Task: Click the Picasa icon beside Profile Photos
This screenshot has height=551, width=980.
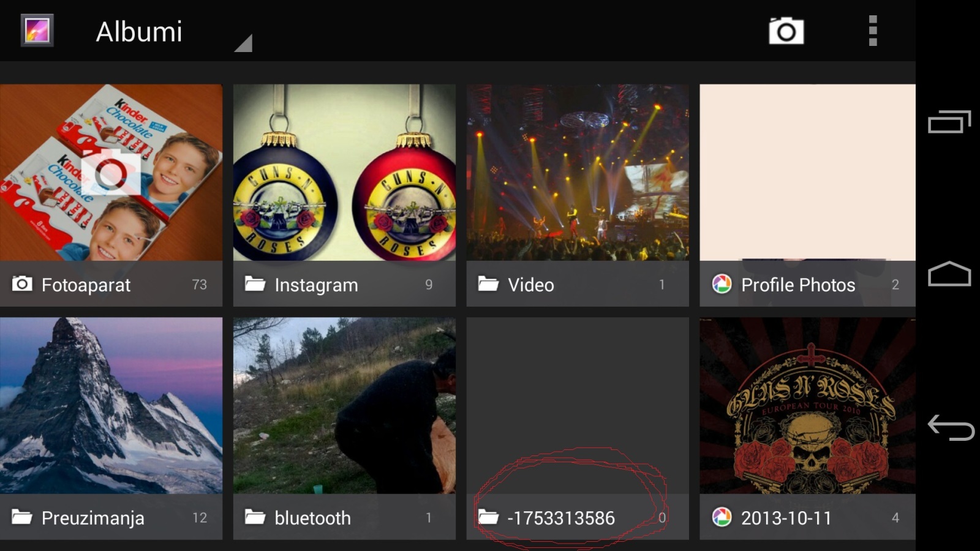Action: click(722, 283)
